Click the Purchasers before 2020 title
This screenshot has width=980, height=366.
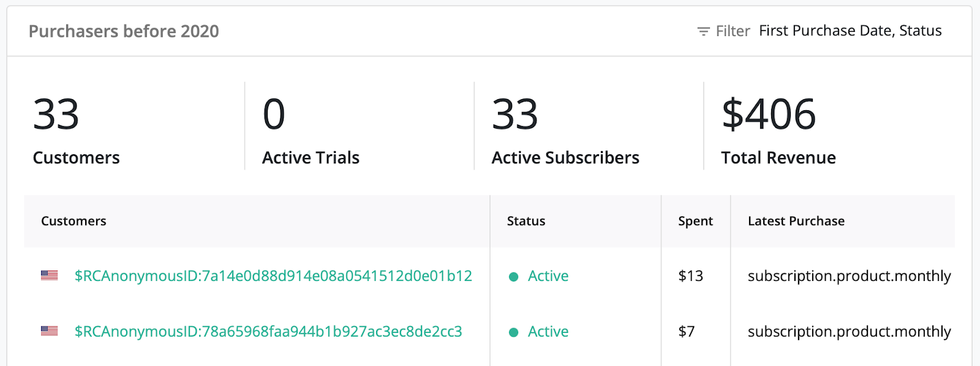click(124, 31)
